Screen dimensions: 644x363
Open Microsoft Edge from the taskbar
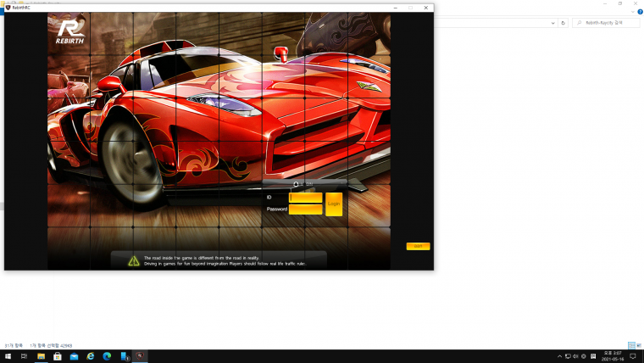point(107,356)
